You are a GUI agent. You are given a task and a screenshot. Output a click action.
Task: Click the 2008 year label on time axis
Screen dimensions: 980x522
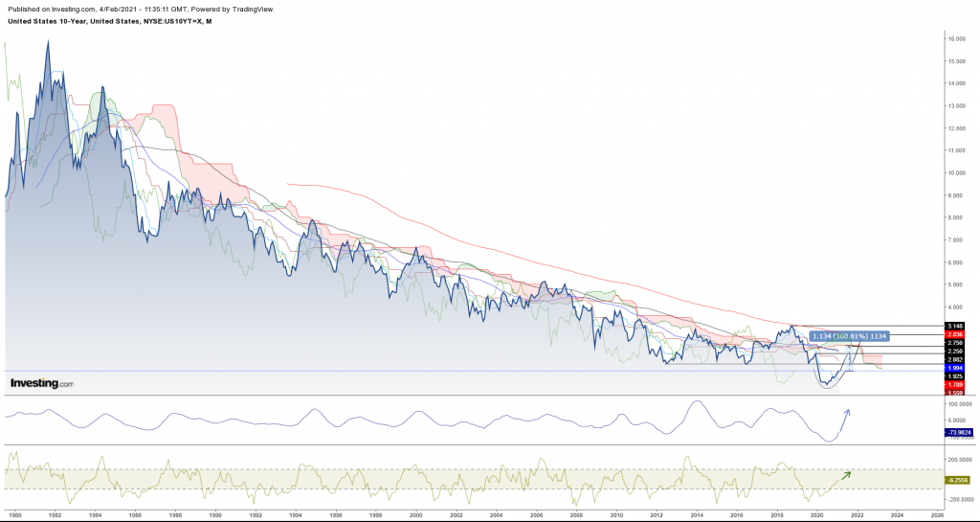pyautogui.click(x=576, y=516)
